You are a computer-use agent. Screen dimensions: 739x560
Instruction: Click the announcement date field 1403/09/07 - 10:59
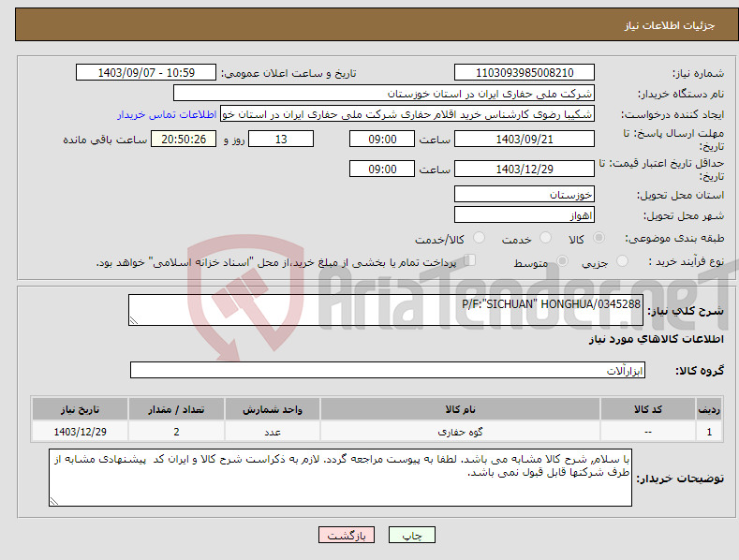[146, 73]
